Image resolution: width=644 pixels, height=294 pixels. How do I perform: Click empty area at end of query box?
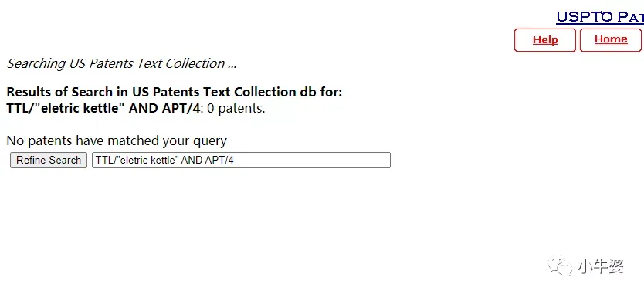click(x=312, y=161)
